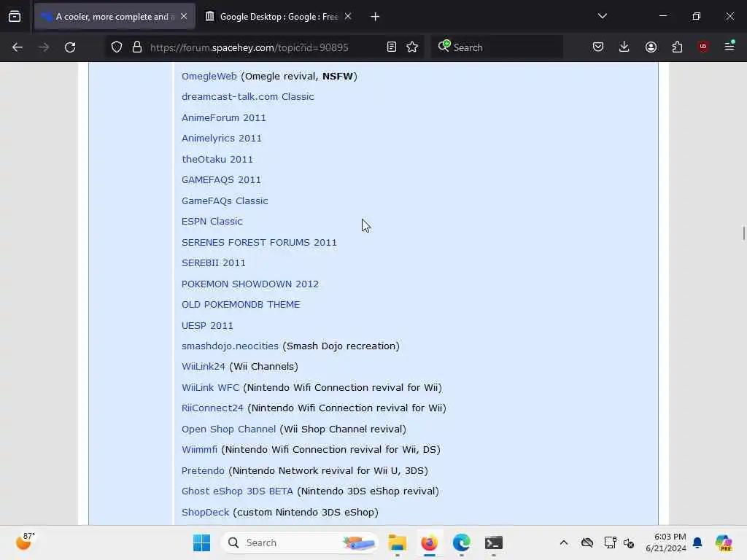Toggle Reader View for this page
The width and height of the screenshot is (747, 560).
point(392,47)
